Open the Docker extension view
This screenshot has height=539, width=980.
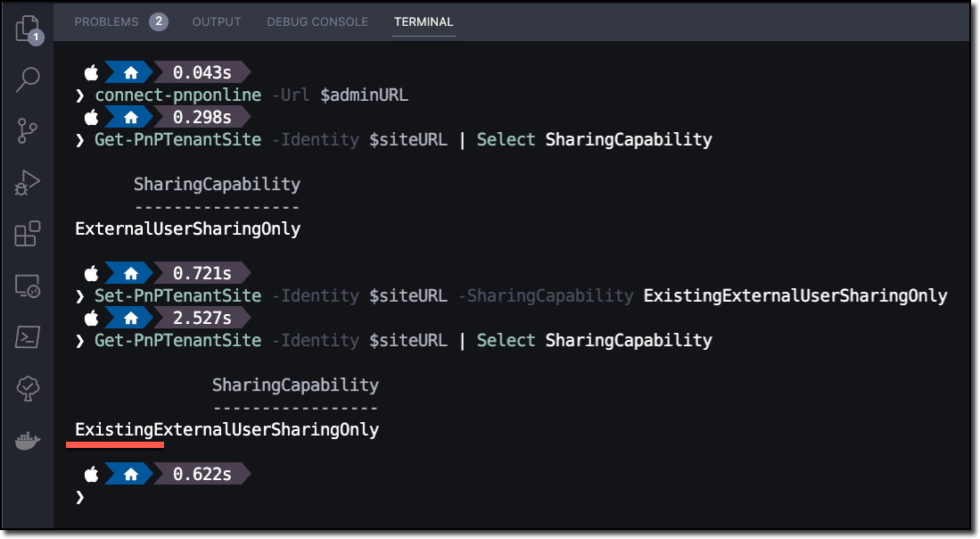[27, 439]
